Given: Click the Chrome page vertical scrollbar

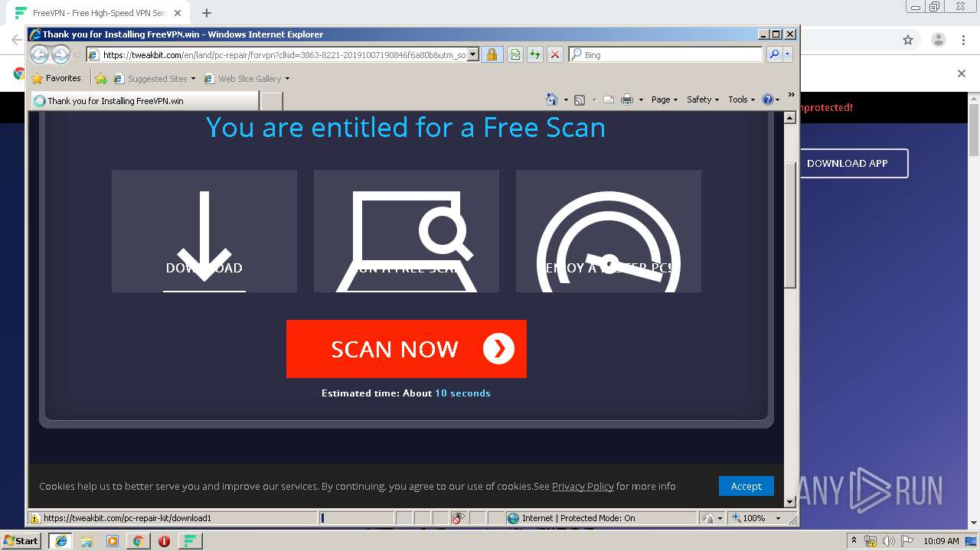Looking at the screenshot, I should pyautogui.click(x=974, y=129).
